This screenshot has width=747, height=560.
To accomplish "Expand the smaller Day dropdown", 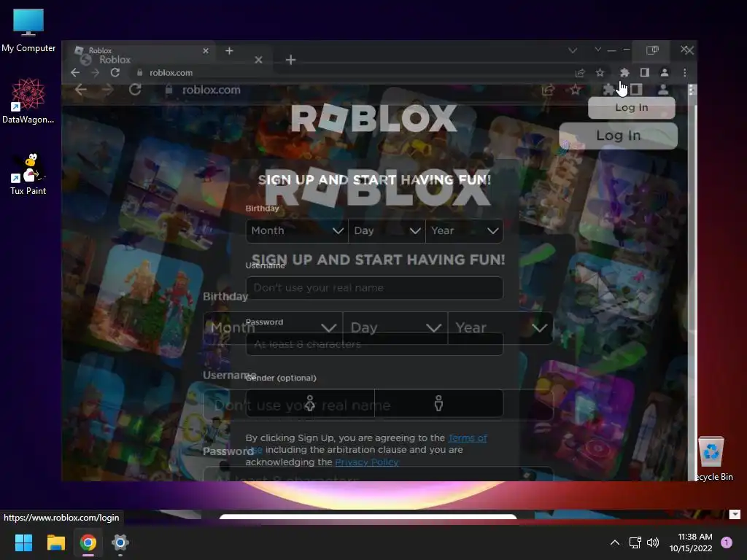I will (x=387, y=231).
